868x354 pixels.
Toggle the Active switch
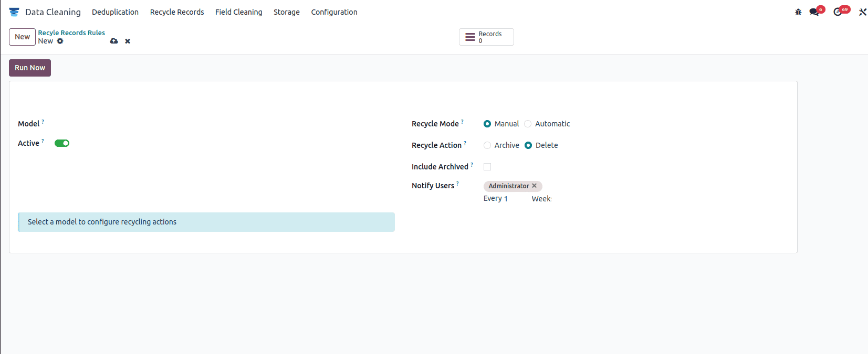click(62, 143)
